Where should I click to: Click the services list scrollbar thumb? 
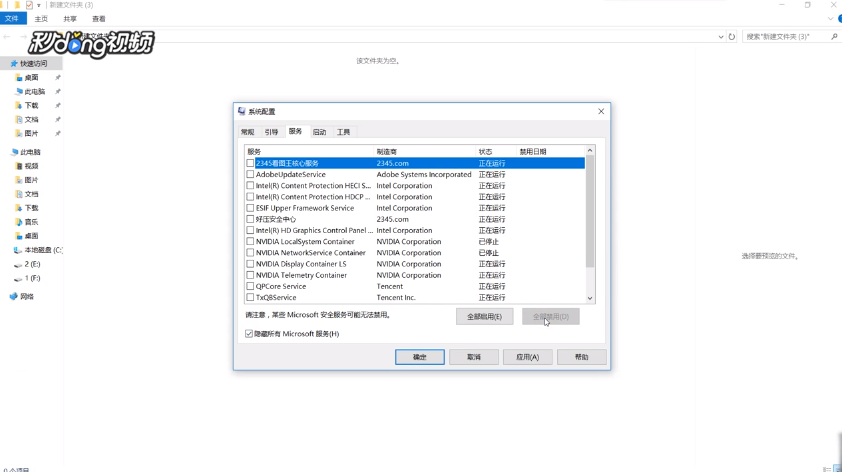(x=590, y=211)
